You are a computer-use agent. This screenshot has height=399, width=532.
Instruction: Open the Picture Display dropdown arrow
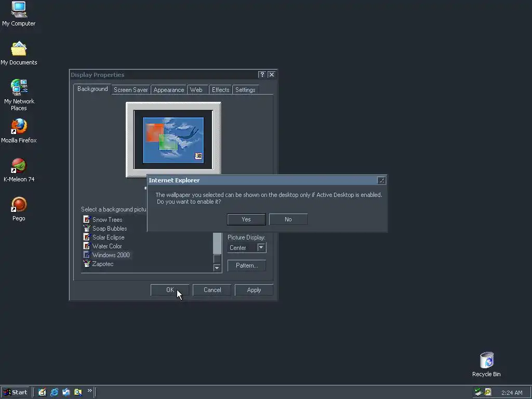point(261,247)
